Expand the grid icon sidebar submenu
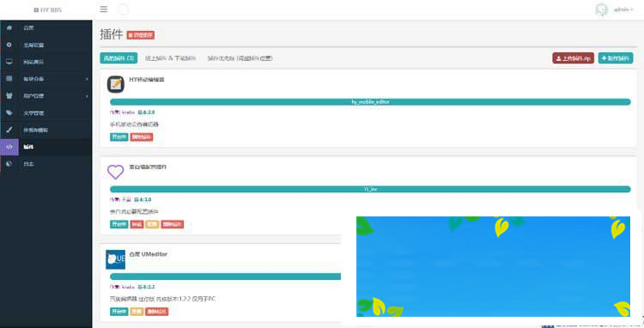 click(46, 79)
